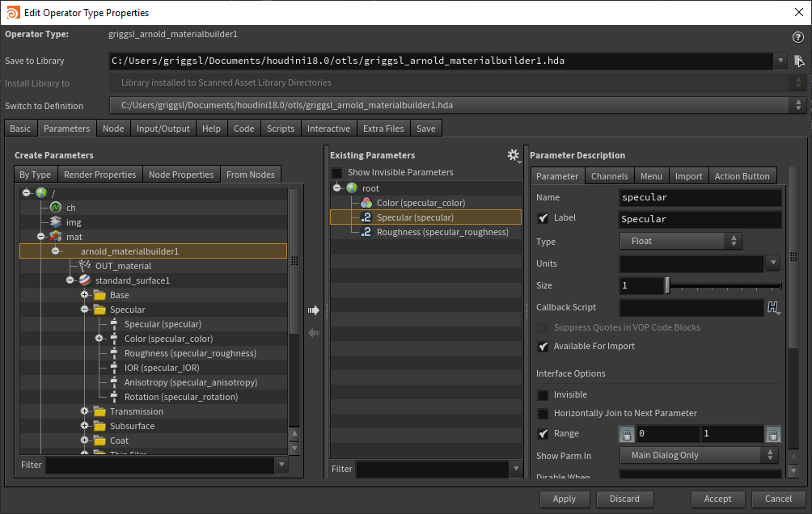812x514 pixels.
Task: Click the mat network icon
Action: (56, 237)
